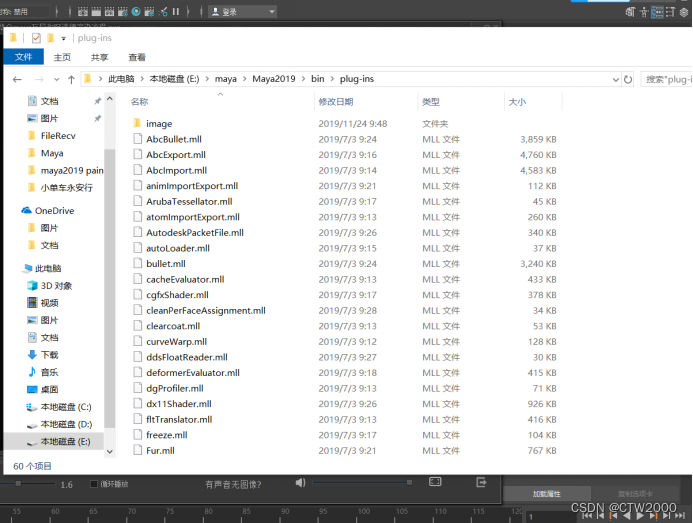693x523 pixels.
Task: Expand the address bar history dropdown
Action: (x=615, y=80)
